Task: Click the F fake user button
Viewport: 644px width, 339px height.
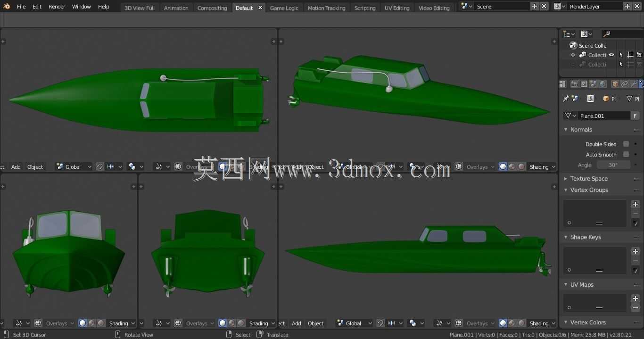Action: 635,116
